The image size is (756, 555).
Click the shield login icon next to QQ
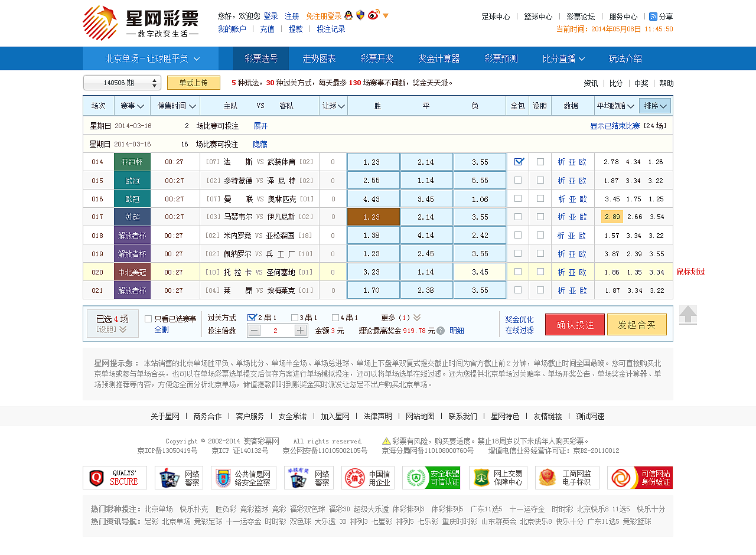[x=360, y=15]
